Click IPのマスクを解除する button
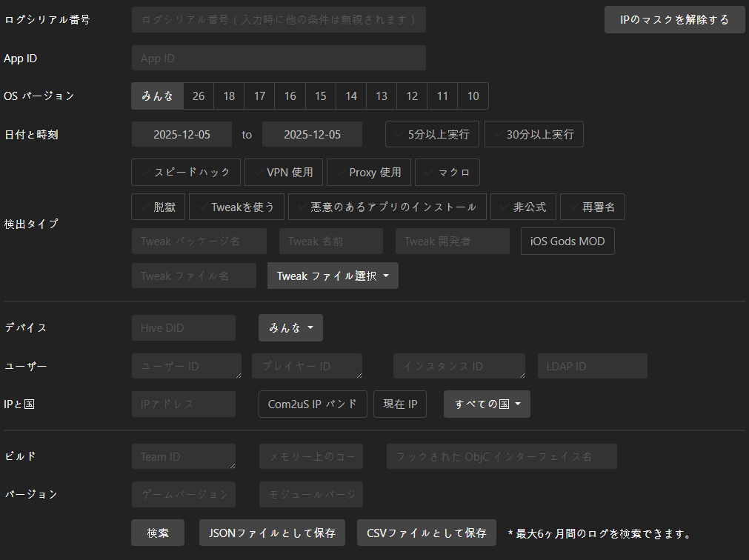The height and width of the screenshot is (560, 749). coord(674,20)
